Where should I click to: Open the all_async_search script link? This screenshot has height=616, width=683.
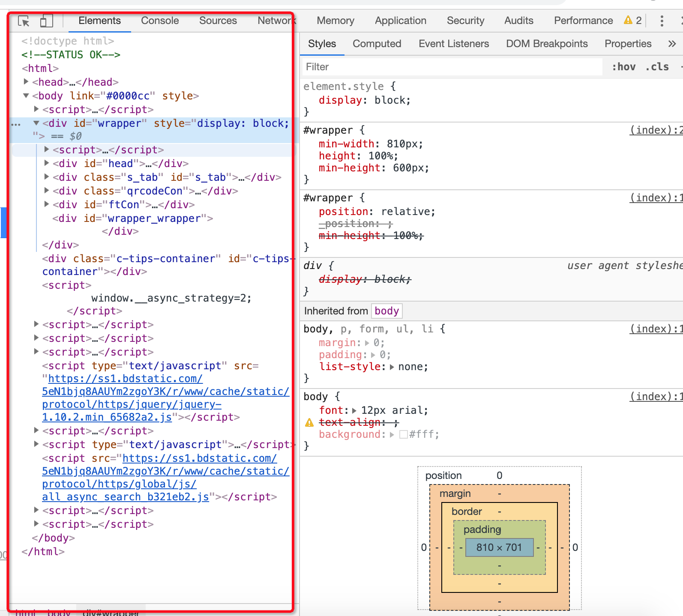coord(165,478)
